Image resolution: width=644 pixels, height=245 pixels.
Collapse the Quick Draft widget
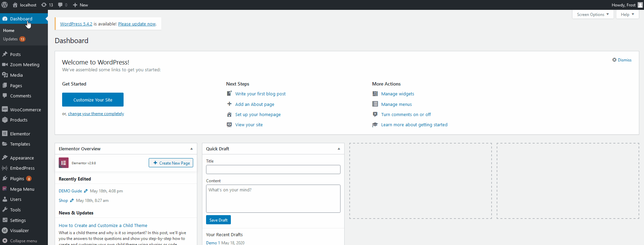339,149
